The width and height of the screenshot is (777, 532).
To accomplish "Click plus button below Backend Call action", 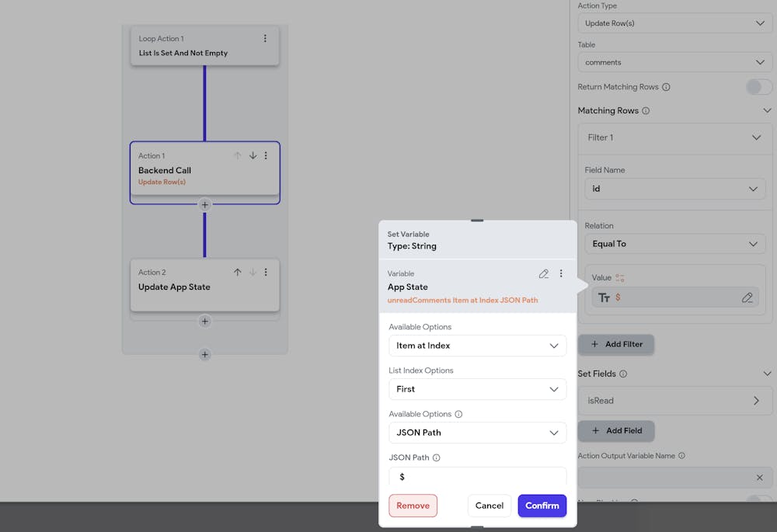I will point(204,205).
